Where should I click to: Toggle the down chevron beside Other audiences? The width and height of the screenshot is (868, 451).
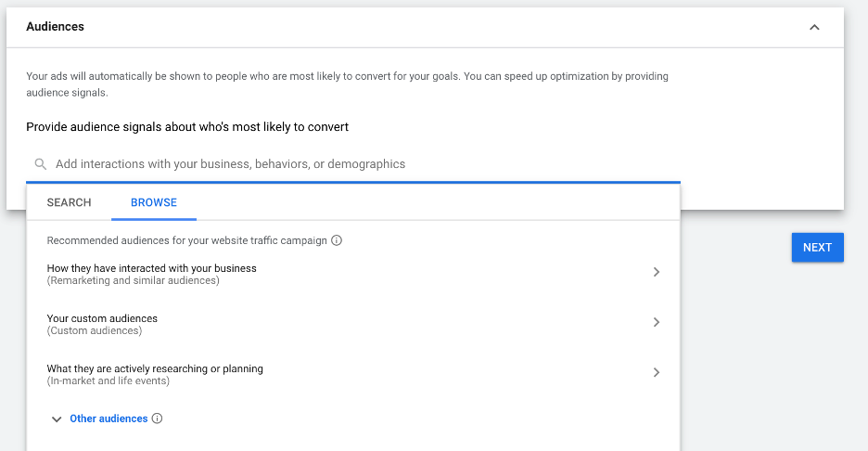[57, 419]
